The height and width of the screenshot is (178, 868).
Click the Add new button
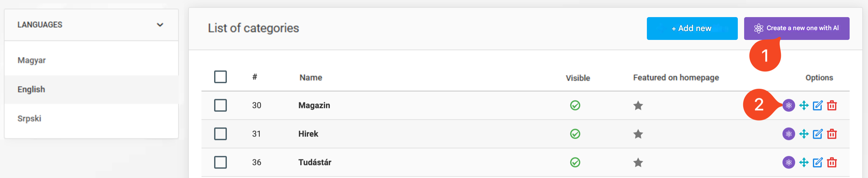(x=692, y=28)
